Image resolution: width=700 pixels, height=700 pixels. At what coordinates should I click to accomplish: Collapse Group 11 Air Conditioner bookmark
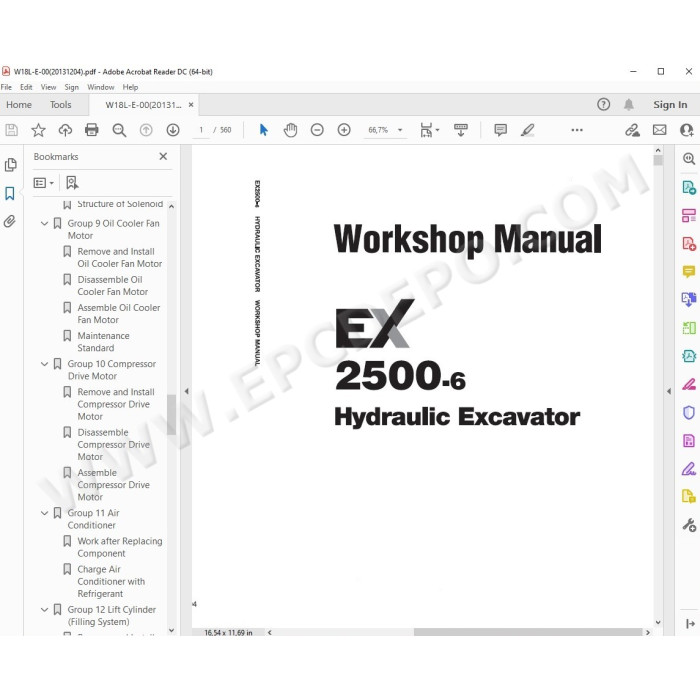point(44,513)
